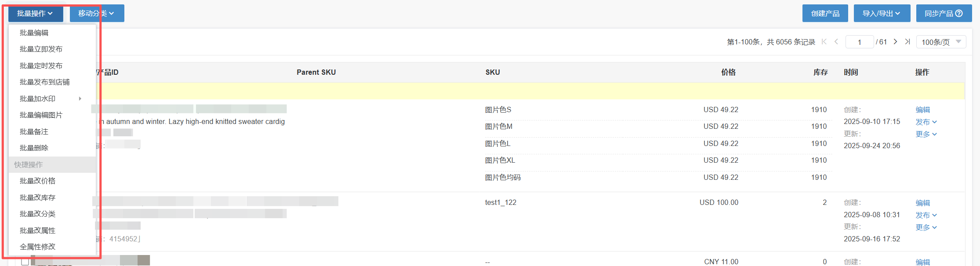Open the 100条/页 page size dropdown
Image resolution: width=980 pixels, height=266 pixels.
pyautogui.click(x=941, y=42)
